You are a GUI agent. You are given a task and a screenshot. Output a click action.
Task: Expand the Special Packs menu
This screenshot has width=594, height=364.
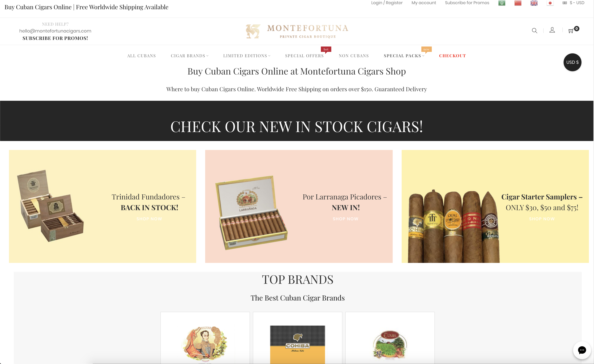click(x=404, y=56)
